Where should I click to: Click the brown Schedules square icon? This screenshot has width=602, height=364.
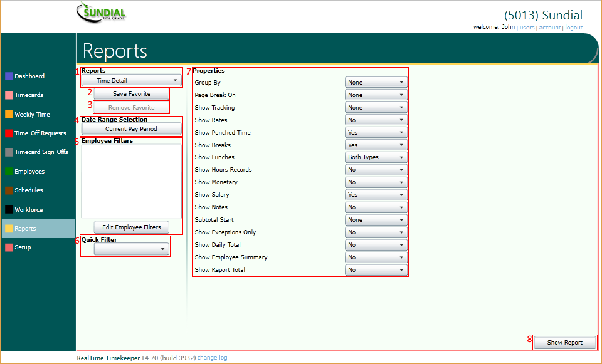pyautogui.click(x=9, y=190)
